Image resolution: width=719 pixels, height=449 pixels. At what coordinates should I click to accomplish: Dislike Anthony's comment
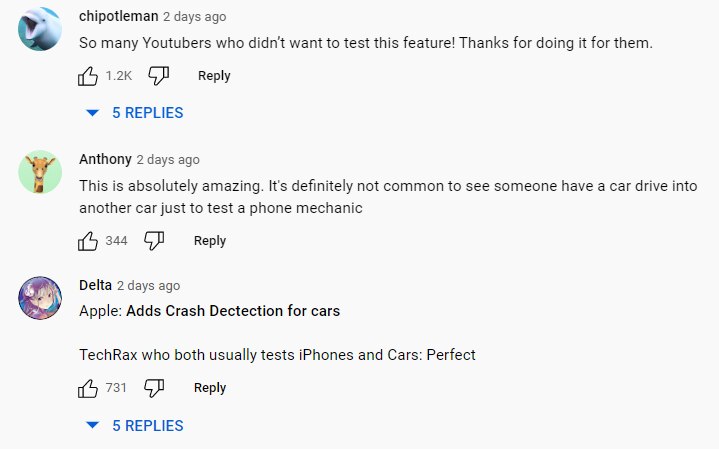coord(154,240)
